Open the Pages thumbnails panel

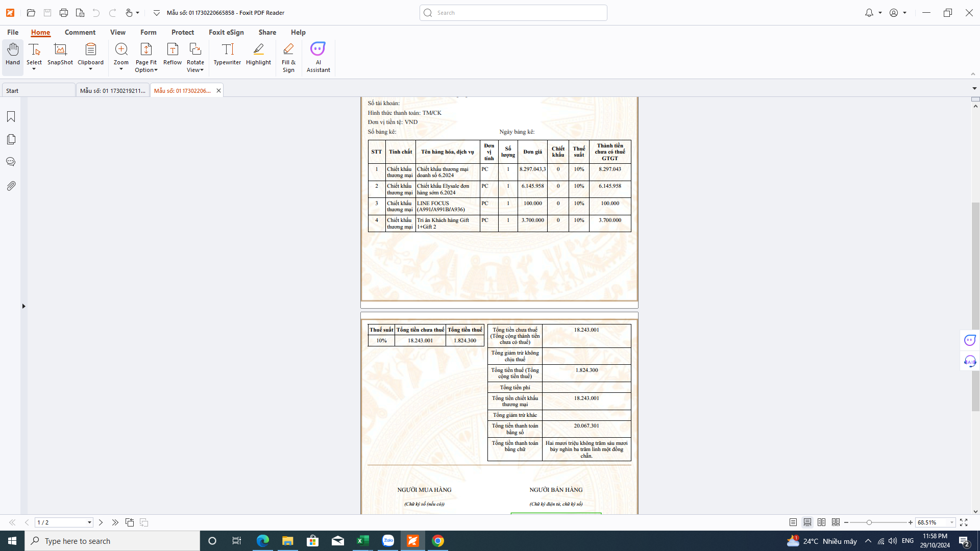pyautogui.click(x=11, y=139)
